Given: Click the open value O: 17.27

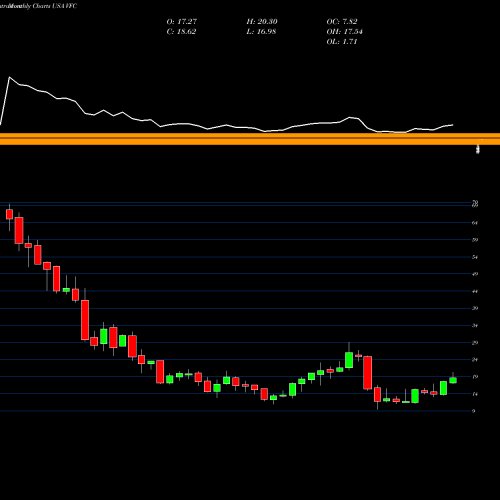Looking at the screenshot, I should [x=182, y=22].
